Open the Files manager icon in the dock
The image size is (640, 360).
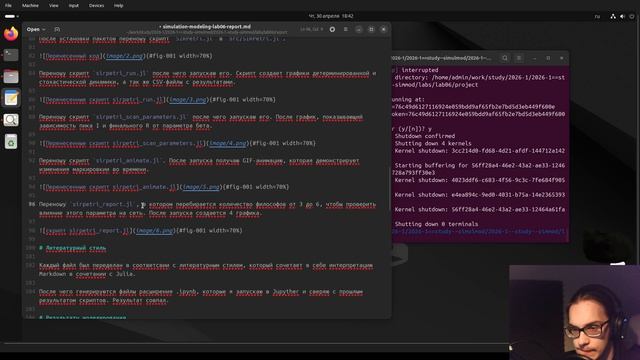coord(11,76)
